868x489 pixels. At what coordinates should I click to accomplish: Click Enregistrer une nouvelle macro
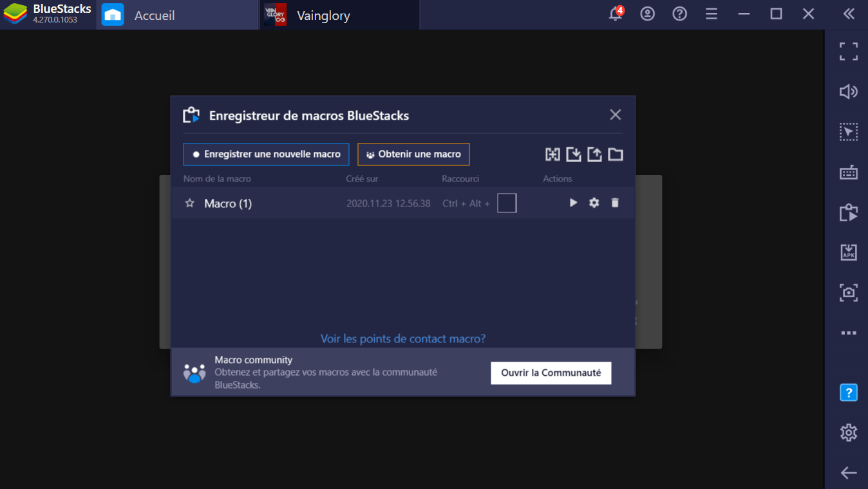coord(266,154)
